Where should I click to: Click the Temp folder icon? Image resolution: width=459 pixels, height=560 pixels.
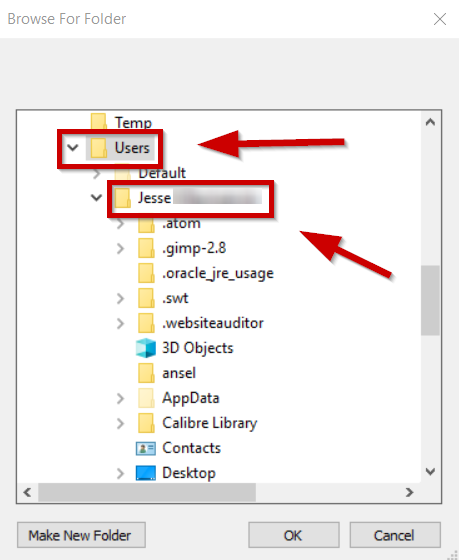point(99,122)
